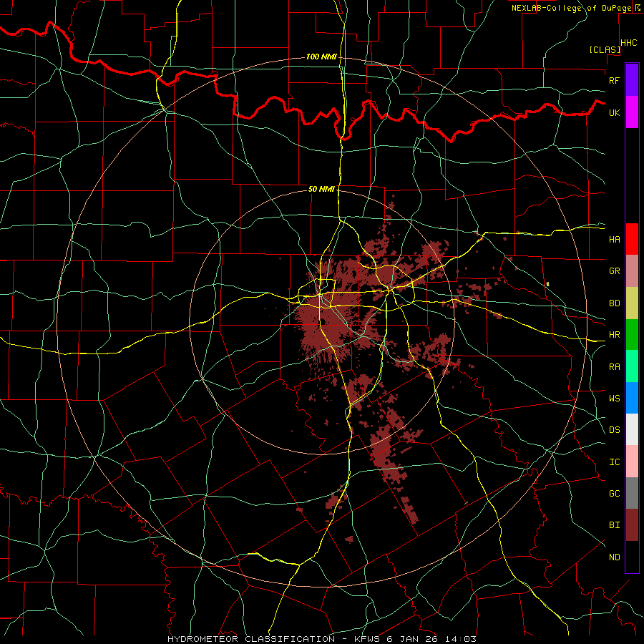Viewport: 644px width, 644px height.
Task: Select the yellow BD legend swatch
Action: tap(632, 303)
